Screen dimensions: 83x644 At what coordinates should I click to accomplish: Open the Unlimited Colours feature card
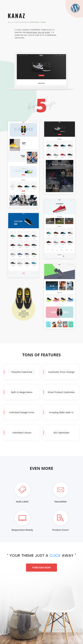pos(22,432)
